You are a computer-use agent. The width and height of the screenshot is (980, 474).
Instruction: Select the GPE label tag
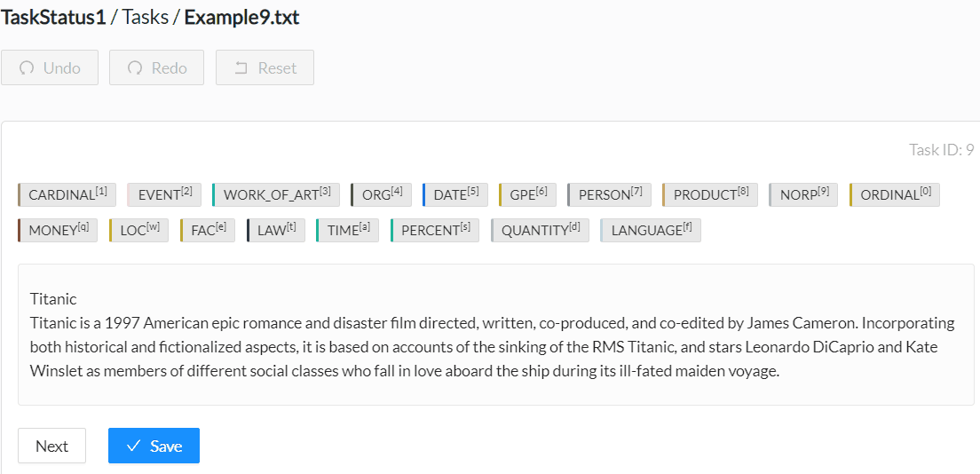(x=527, y=194)
